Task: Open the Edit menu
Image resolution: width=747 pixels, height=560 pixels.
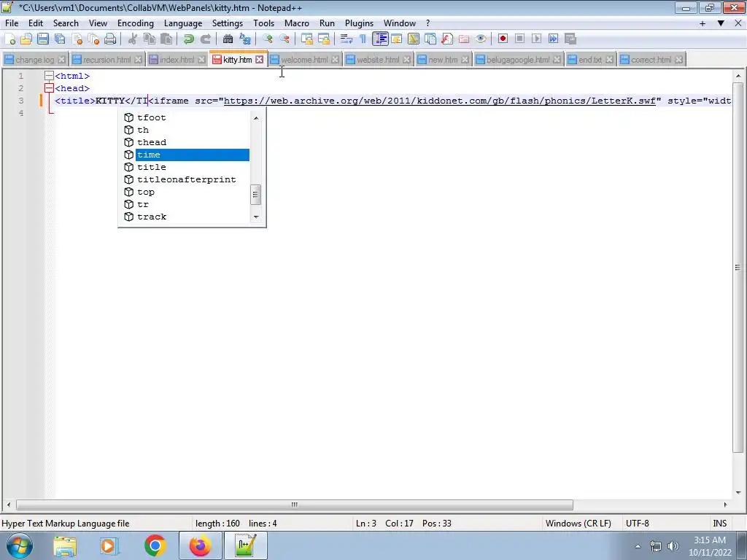Action: [36, 23]
